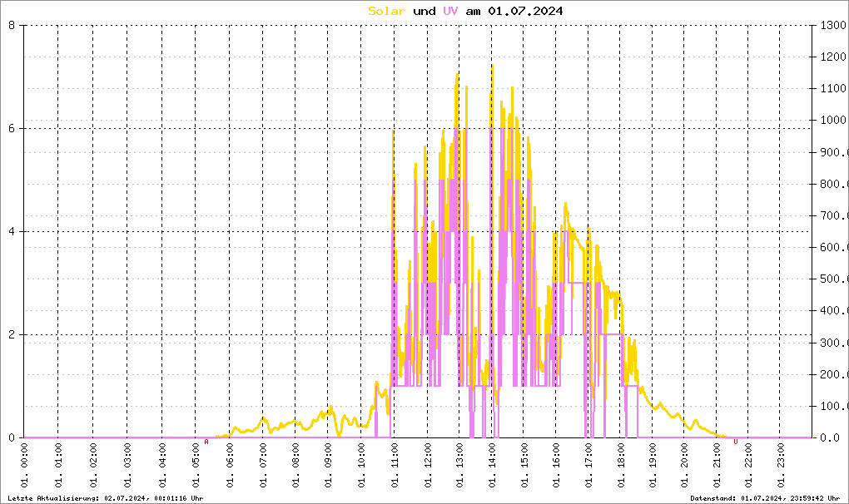This screenshot has width=849, height=504.
Task: Click the right axis label '800.'
Action: coord(833,184)
